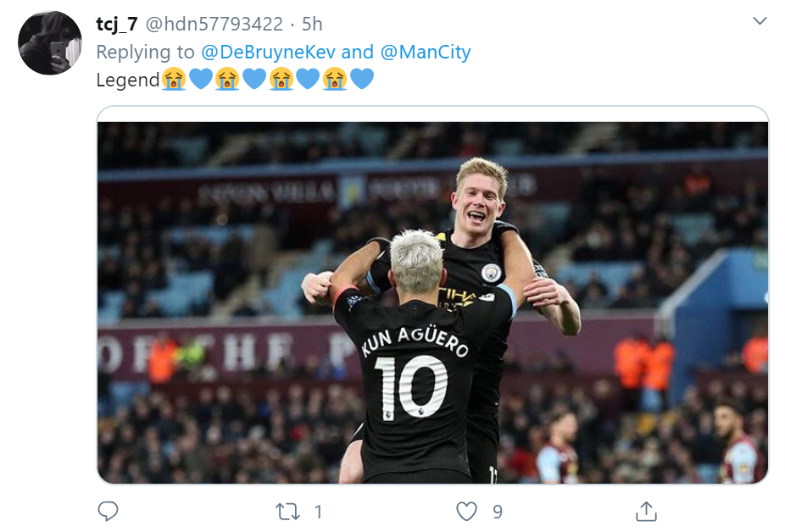
Task: Expand the tweet options chevron
Action: 760,21
